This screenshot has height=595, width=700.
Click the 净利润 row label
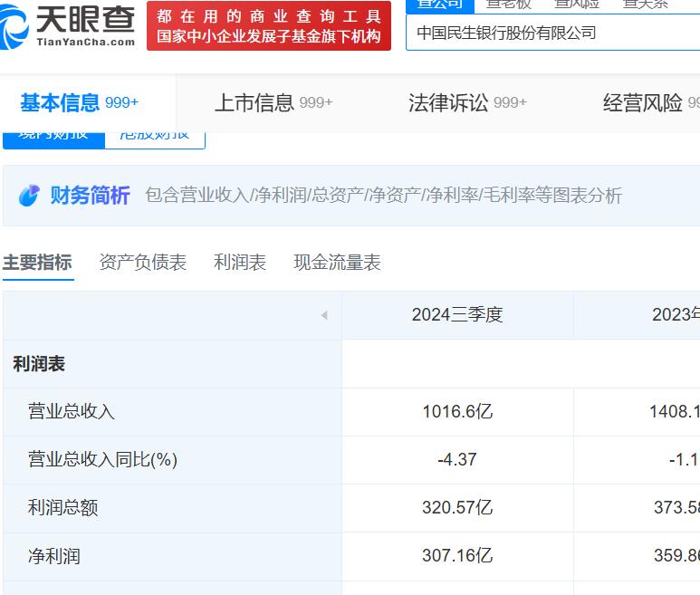pos(54,556)
